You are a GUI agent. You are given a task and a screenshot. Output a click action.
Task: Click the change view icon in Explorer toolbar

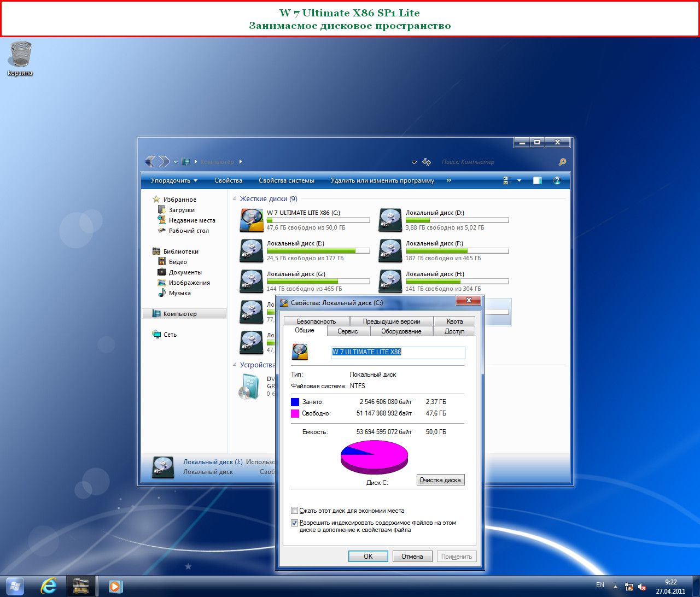[506, 180]
